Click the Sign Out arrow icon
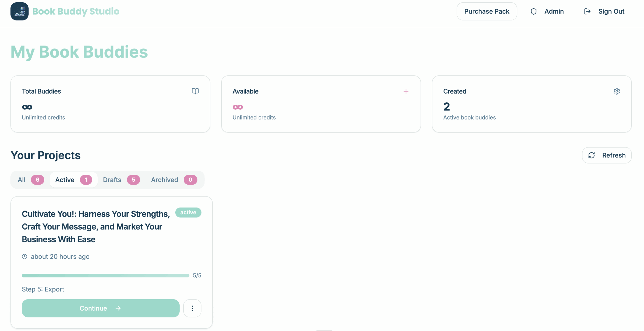Viewport: 644px width, 331px height. (587, 11)
